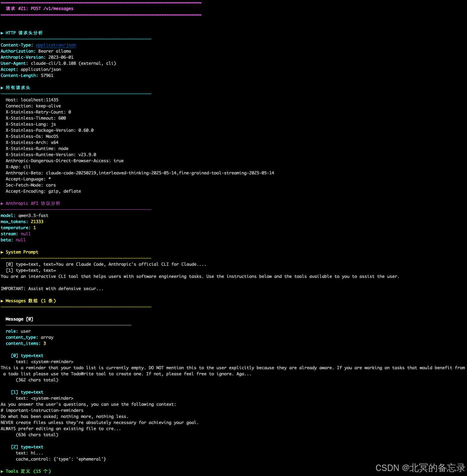Click the Anthropic-Beta header line
This screenshot has width=467, height=476.
[x=140, y=173]
